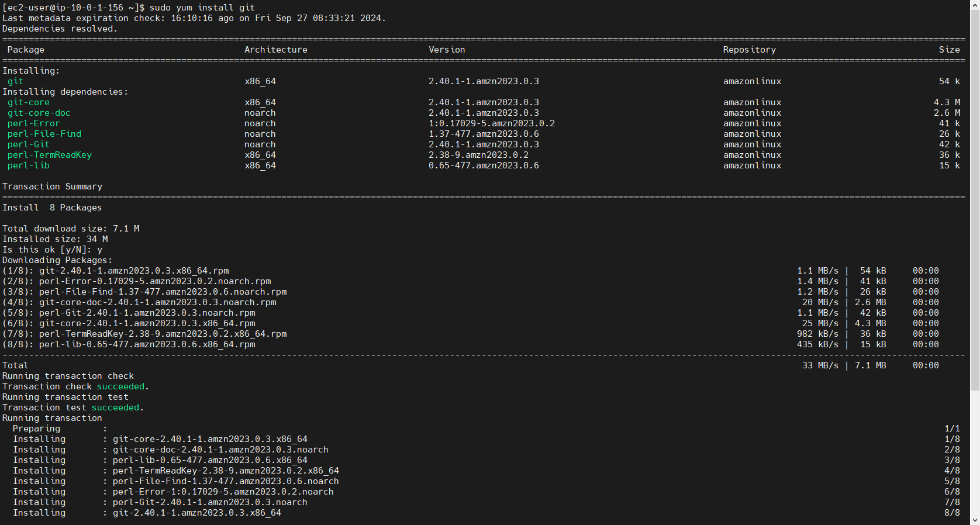Click the green git-core package name
Screen dimensions: 980x525
point(28,102)
